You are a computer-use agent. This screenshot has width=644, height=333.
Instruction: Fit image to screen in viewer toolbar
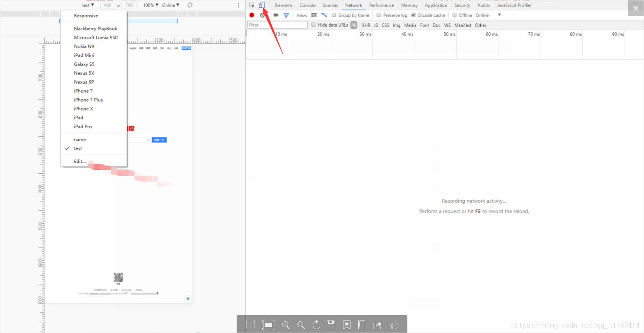pos(268,325)
